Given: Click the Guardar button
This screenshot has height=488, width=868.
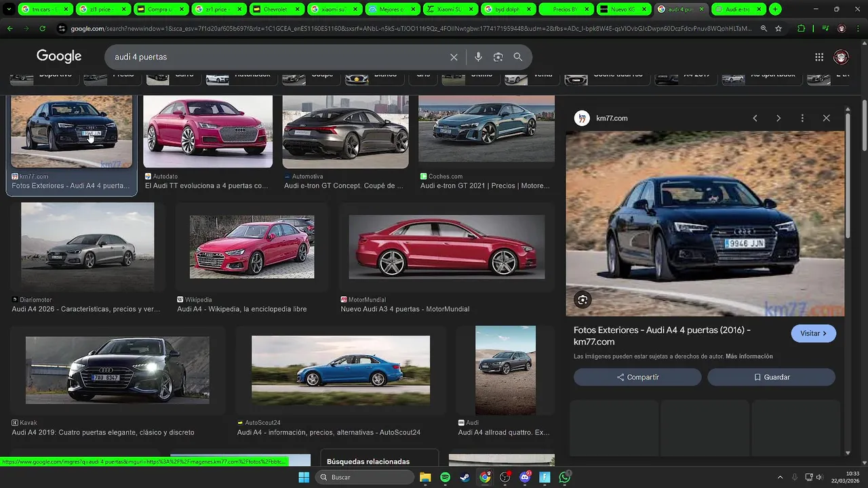Looking at the screenshot, I should click(x=771, y=377).
